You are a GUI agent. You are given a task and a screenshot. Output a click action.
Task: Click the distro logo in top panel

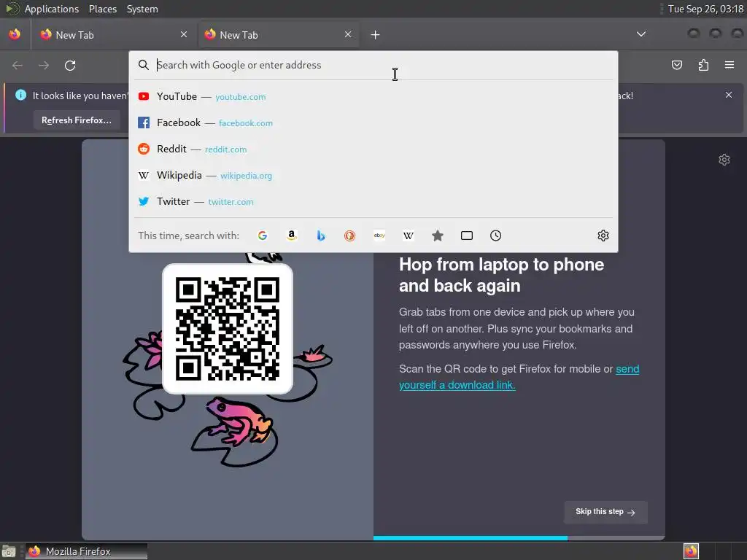coord(12,9)
